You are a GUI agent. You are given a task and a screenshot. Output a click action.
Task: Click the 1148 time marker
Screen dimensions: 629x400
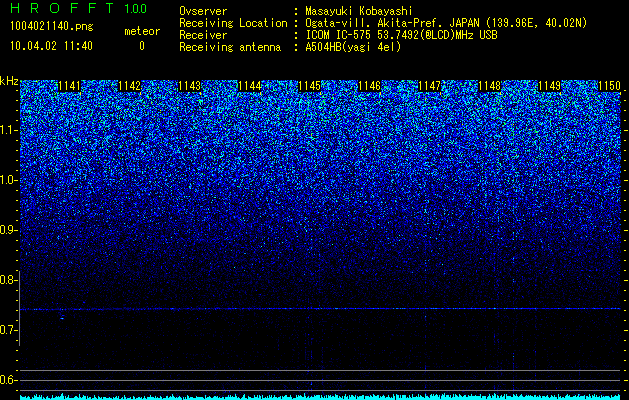tap(490, 86)
